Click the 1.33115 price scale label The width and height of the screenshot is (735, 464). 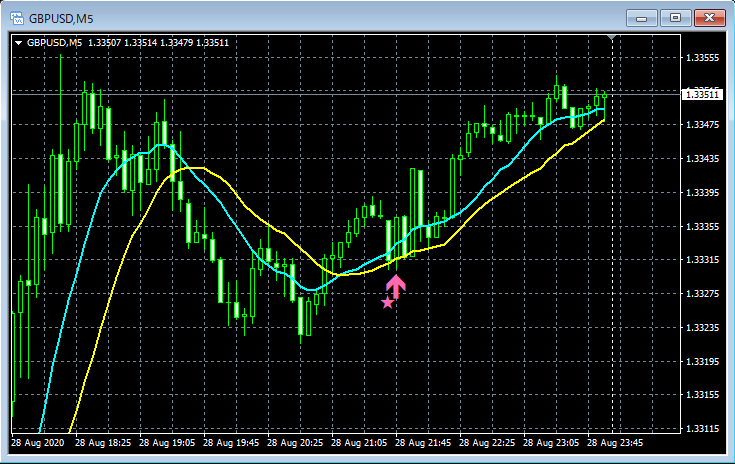tap(702, 428)
